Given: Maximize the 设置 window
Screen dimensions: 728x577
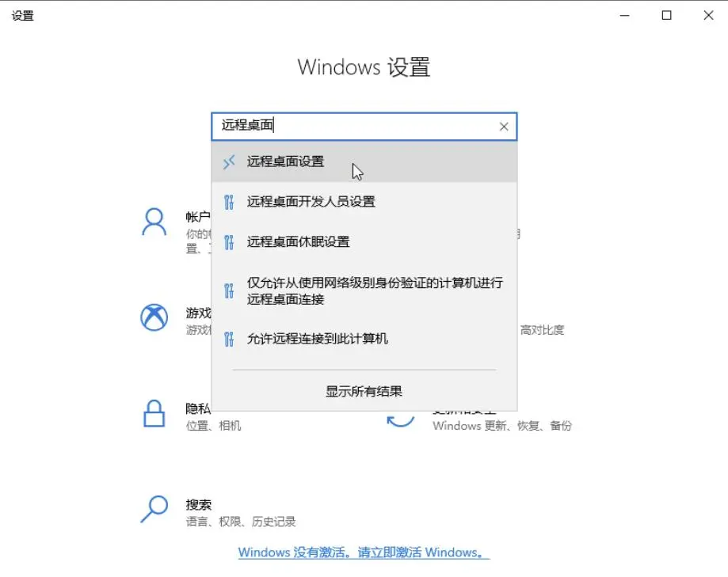Looking at the screenshot, I should (667, 15).
